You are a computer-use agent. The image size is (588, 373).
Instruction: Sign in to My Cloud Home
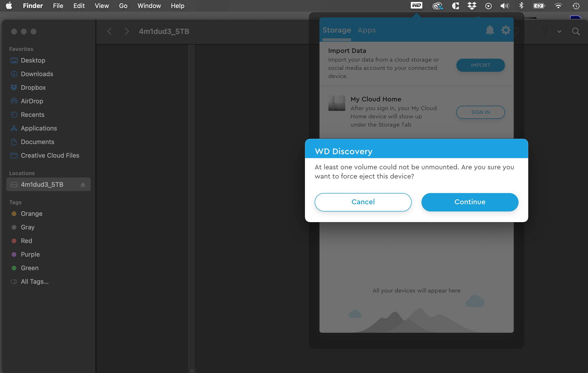480,112
